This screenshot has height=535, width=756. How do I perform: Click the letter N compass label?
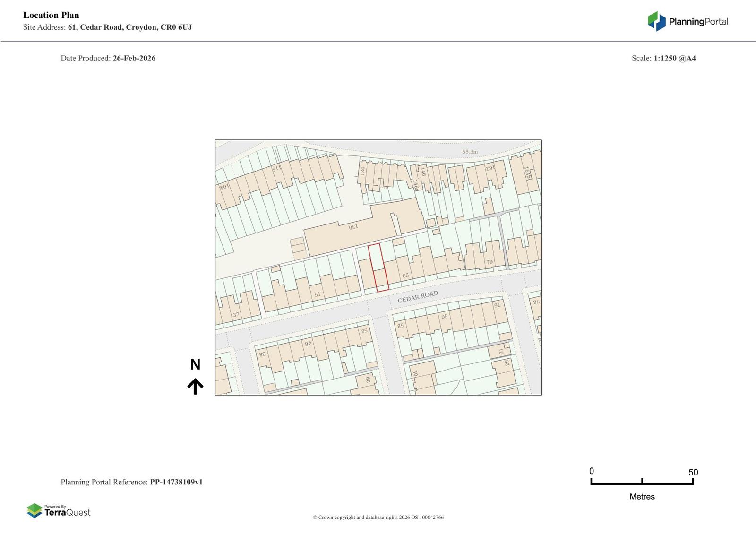195,364
